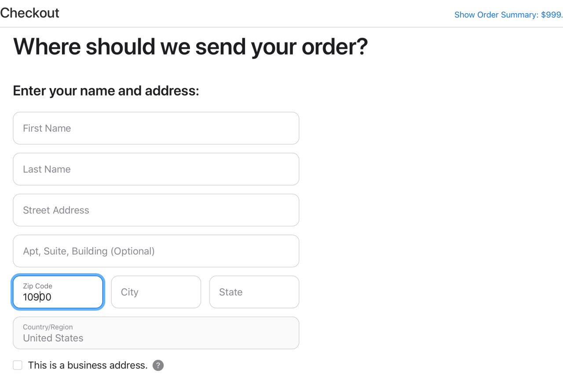Click the question mark help icon

pyautogui.click(x=158, y=366)
